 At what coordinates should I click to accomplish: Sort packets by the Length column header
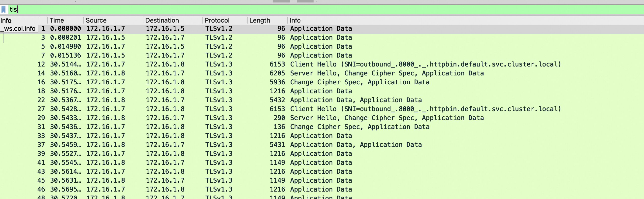[x=267, y=20]
